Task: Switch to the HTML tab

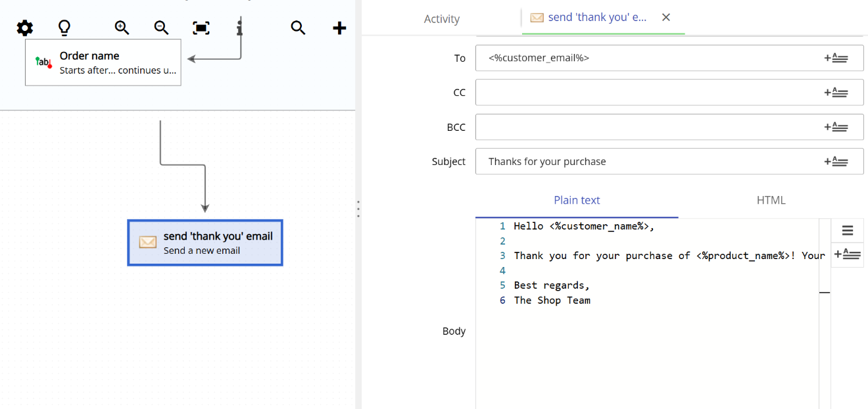Action: 771,200
